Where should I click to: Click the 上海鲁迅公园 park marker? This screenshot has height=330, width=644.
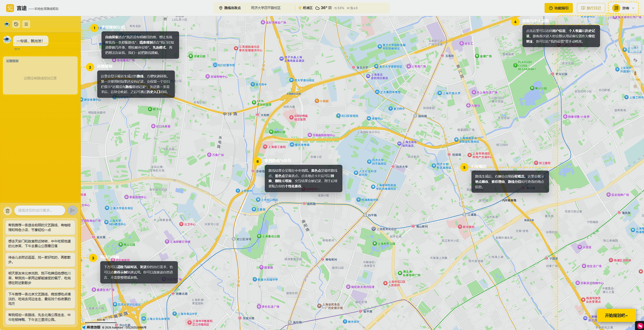tap(259, 236)
